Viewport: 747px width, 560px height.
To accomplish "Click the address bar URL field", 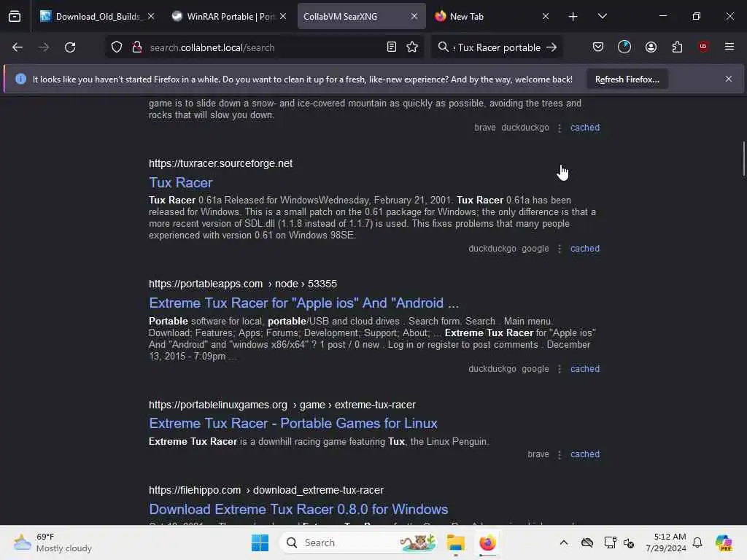I will click(264, 47).
